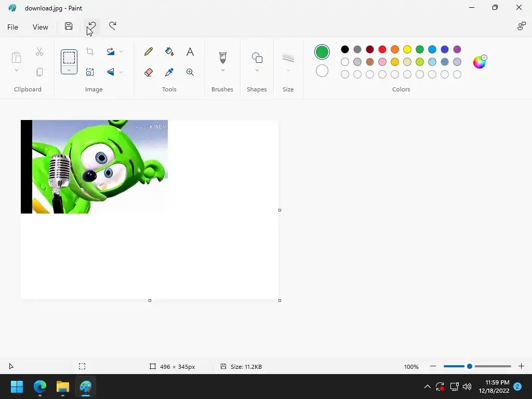Select Color 2 white background circle
This screenshot has width=532, height=399.
(x=322, y=71)
